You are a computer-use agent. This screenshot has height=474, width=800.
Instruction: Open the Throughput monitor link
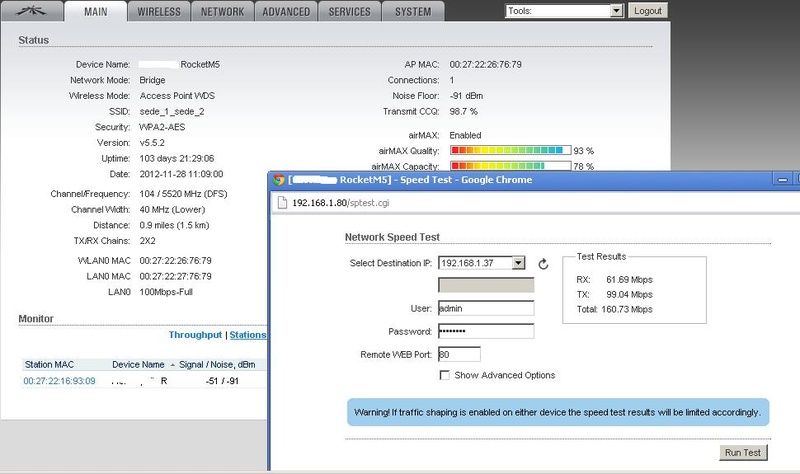coord(195,335)
